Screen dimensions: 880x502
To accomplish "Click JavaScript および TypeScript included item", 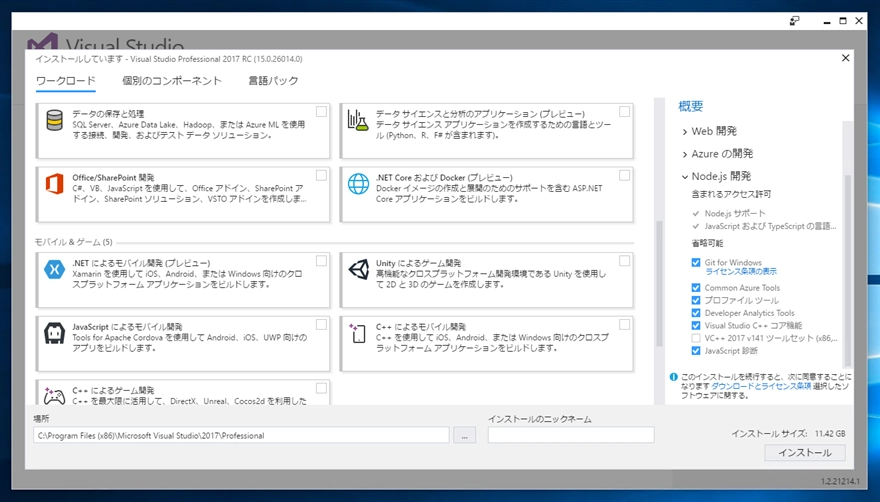I will [x=770, y=226].
